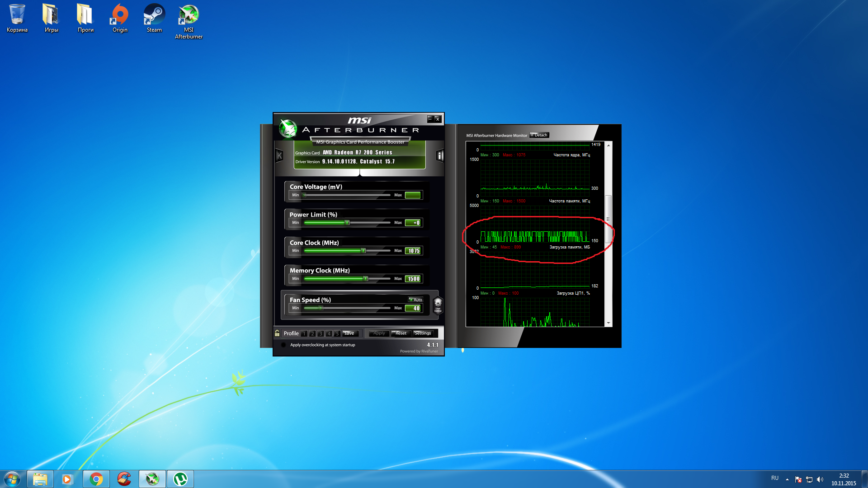868x488 pixels.
Task: Show hidden system tray icons
Action: [787, 479]
